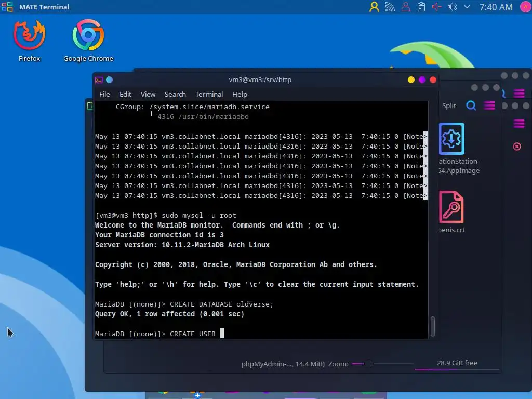Open the terminal Help menu
The height and width of the screenshot is (399, 532).
tap(240, 95)
